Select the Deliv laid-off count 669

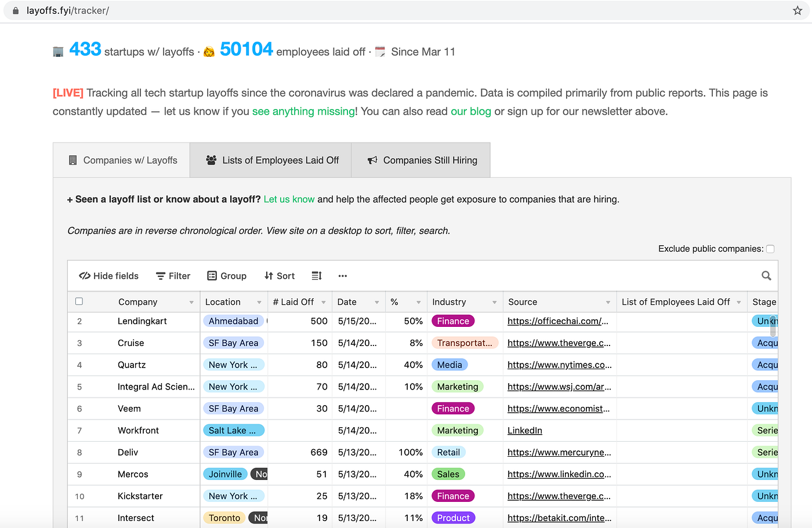319,453
